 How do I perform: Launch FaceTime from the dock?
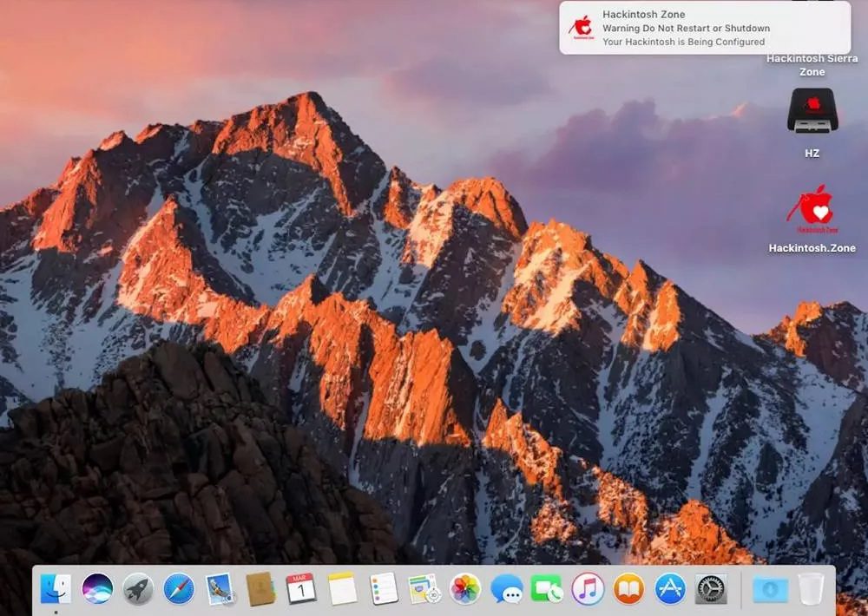point(547,589)
